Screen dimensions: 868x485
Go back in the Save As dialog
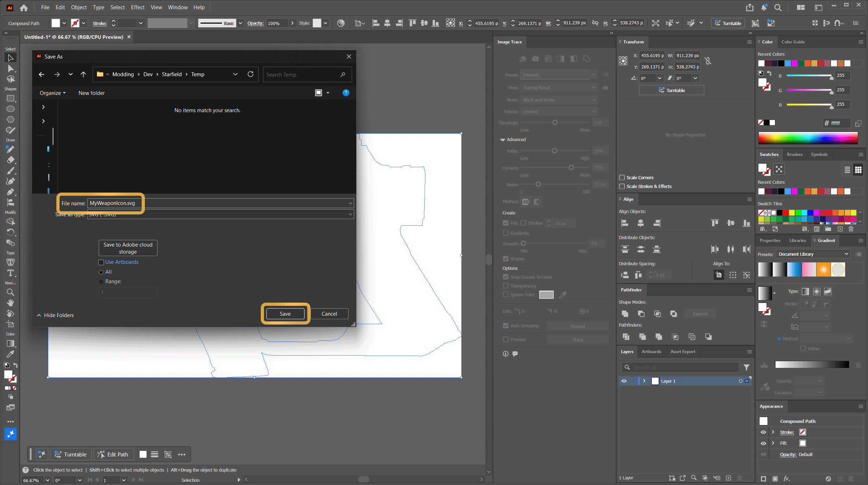(x=42, y=74)
